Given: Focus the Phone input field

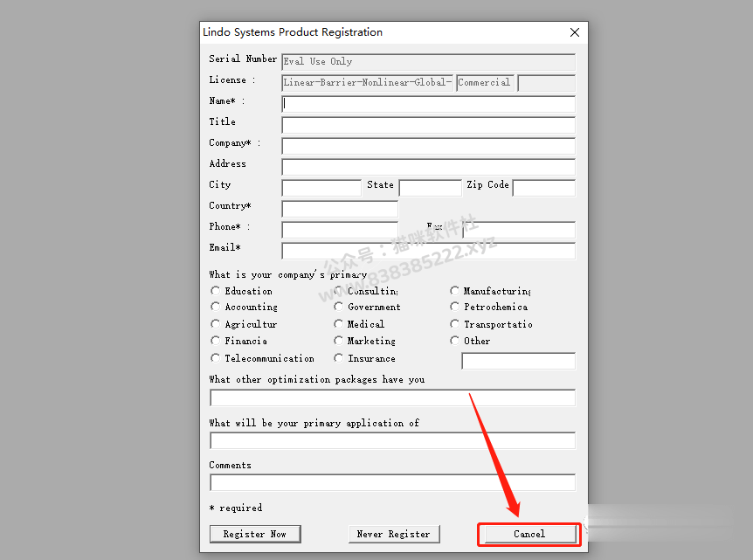Looking at the screenshot, I should (340, 230).
